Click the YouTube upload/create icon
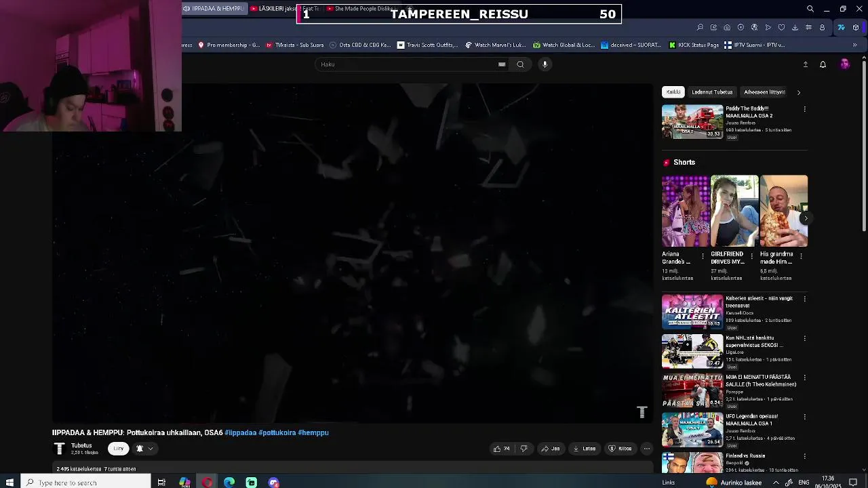868x488 pixels. pos(806,64)
